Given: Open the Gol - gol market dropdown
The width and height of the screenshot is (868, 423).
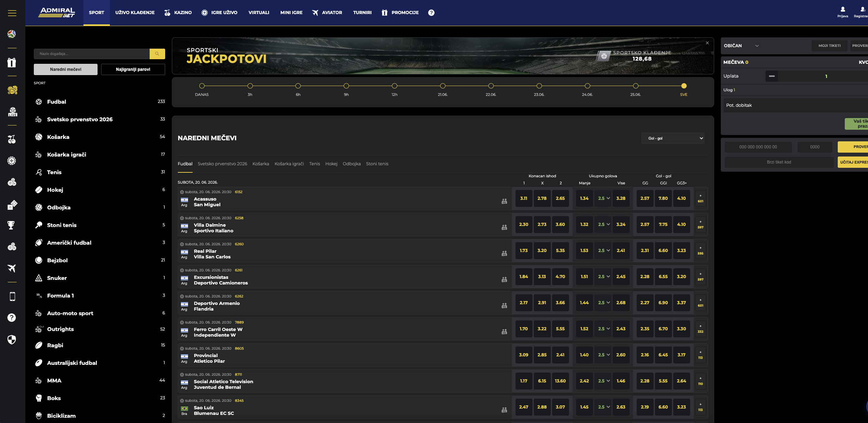Looking at the screenshot, I should [x=673, y=138].
